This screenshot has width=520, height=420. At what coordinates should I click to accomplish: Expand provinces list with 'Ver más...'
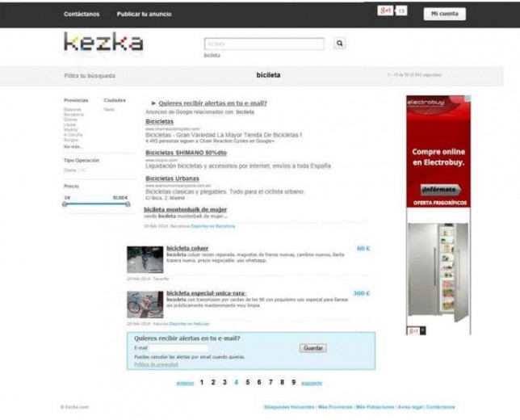(73, 147)
